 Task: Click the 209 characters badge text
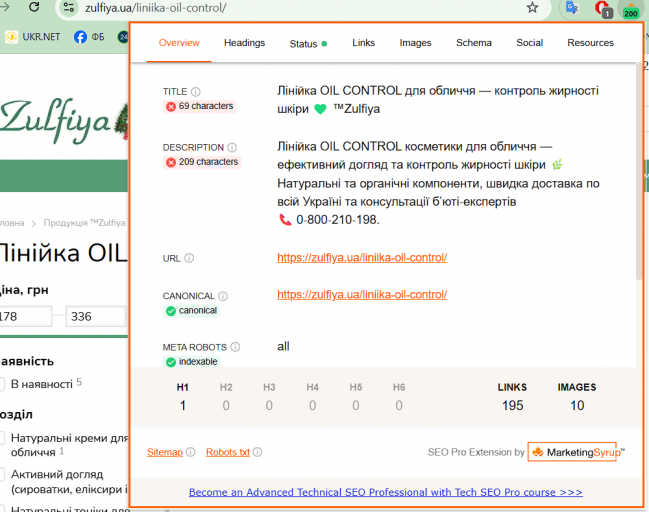(209, 162)
